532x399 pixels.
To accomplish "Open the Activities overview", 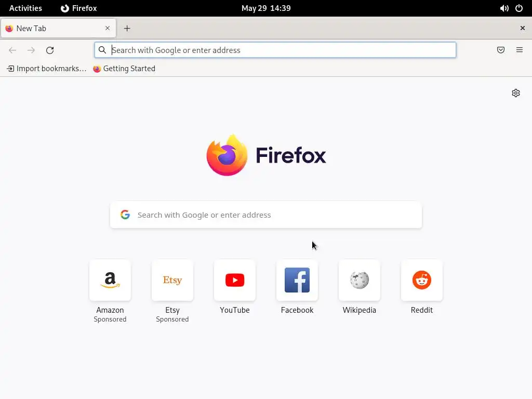I will click(x=25, y=8).
